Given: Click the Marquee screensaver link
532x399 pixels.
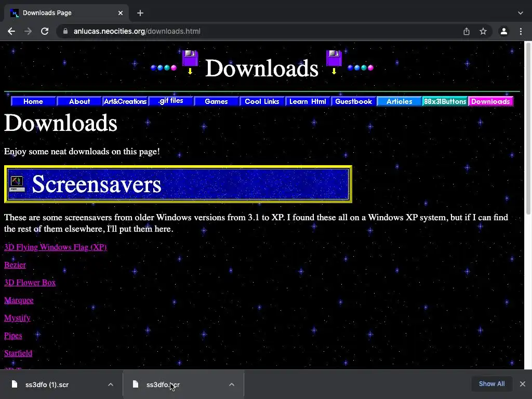Looking at the screenshot, I should (19, 300).
